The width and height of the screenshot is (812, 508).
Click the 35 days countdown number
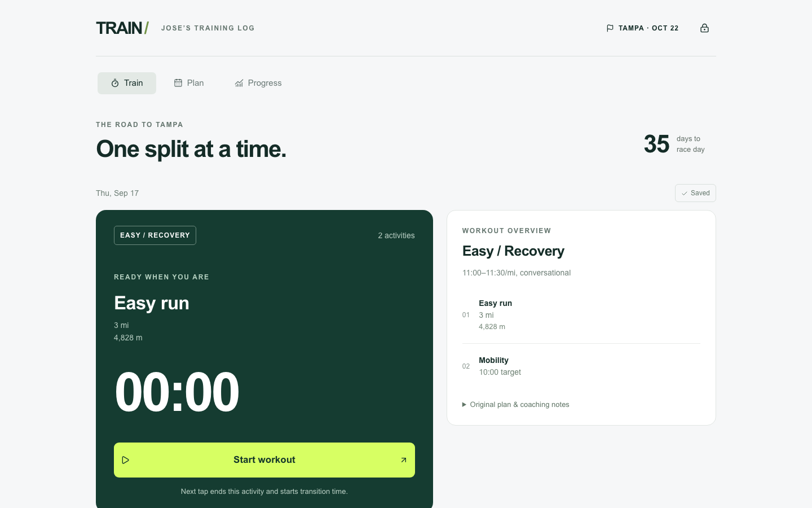tap(656, 144)
